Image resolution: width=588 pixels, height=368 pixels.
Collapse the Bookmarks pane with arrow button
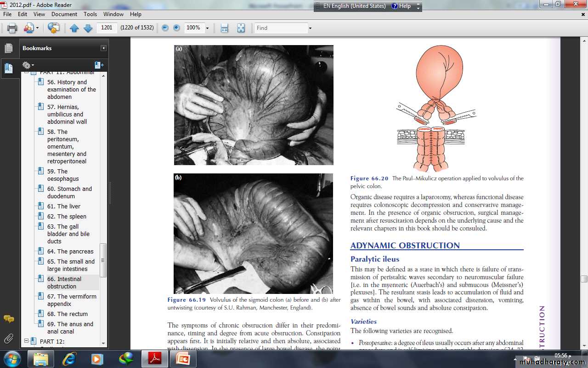click(x=104, y=48)
